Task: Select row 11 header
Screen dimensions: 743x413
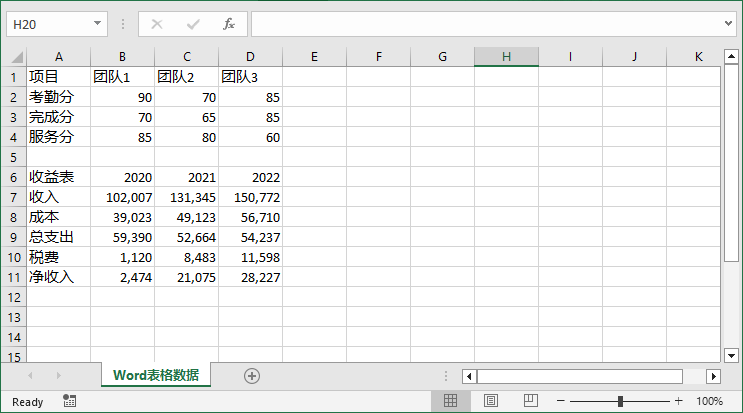Action: click(13, 277)
